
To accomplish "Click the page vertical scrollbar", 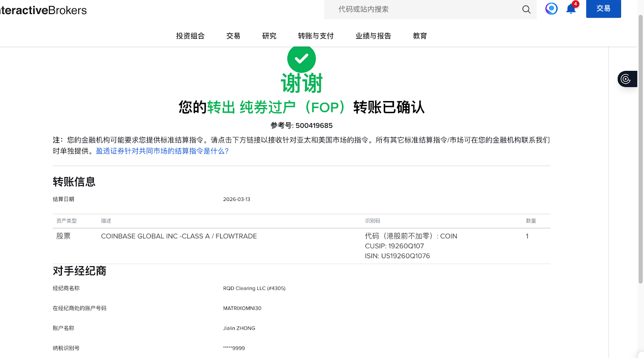I will [641, 149].
